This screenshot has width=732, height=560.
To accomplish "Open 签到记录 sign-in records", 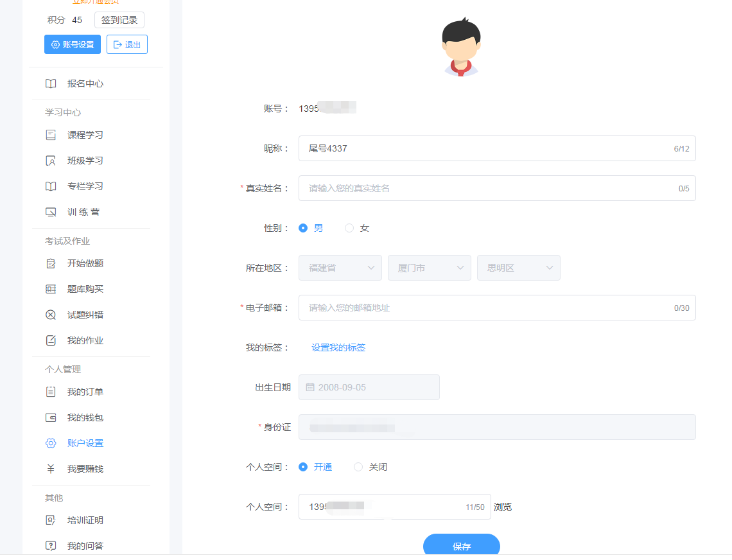I will click(x=119, y=20).
